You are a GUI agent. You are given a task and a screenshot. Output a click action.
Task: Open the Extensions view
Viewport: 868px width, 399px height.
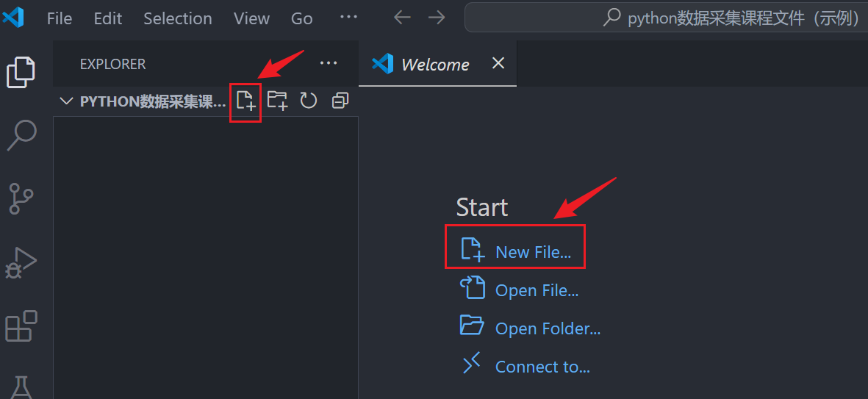click(21, 326)
